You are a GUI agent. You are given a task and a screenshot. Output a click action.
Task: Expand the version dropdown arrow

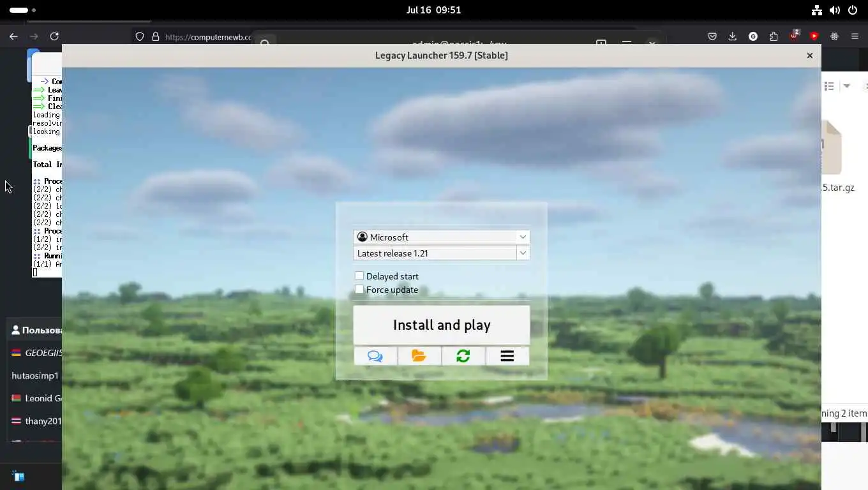pyautogui.click(x=523, y=253)
